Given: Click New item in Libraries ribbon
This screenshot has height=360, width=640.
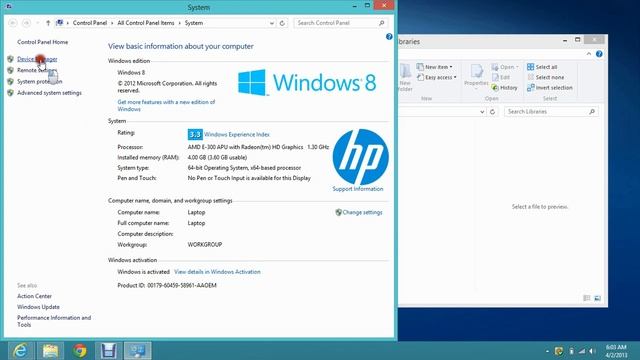Looking at the screenshot, I should tap(435, 67).
